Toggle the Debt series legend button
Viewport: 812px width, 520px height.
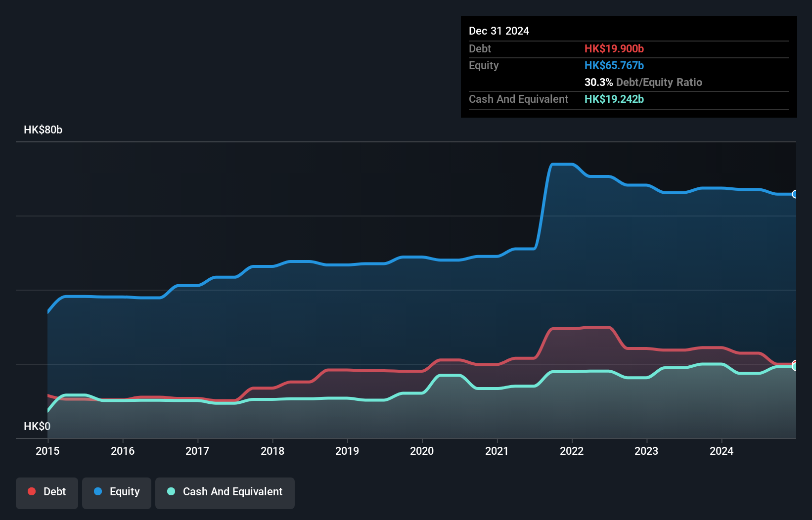pyautogui.click(x=47, y=493)
